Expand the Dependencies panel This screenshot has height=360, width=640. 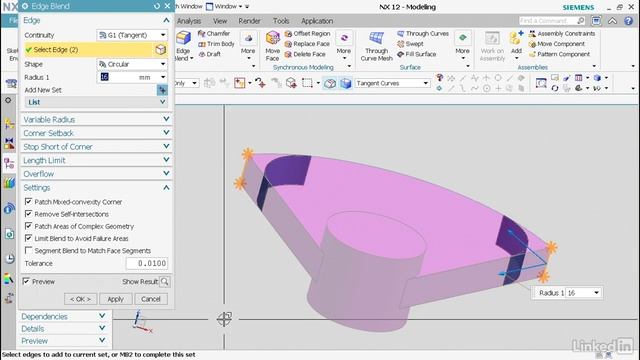click(63, 316)
